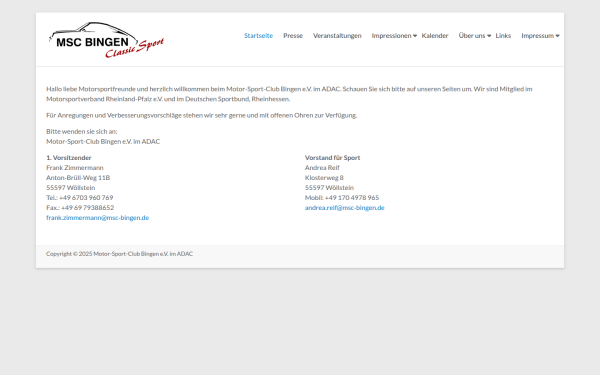This screenshot has width=600, height=375.
Task: Expand the Impressionen dropdown arrow
Action: click(x=415, y=36)
